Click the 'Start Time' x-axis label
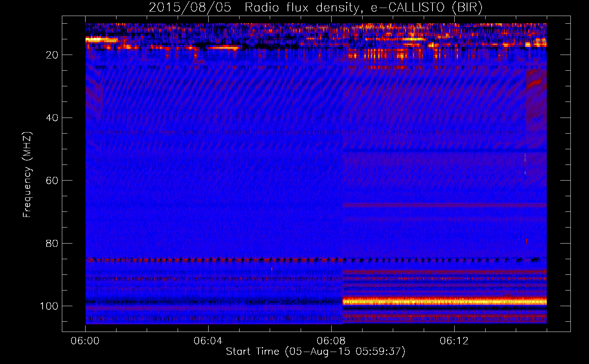589x364 pixels. pos(315,352)
